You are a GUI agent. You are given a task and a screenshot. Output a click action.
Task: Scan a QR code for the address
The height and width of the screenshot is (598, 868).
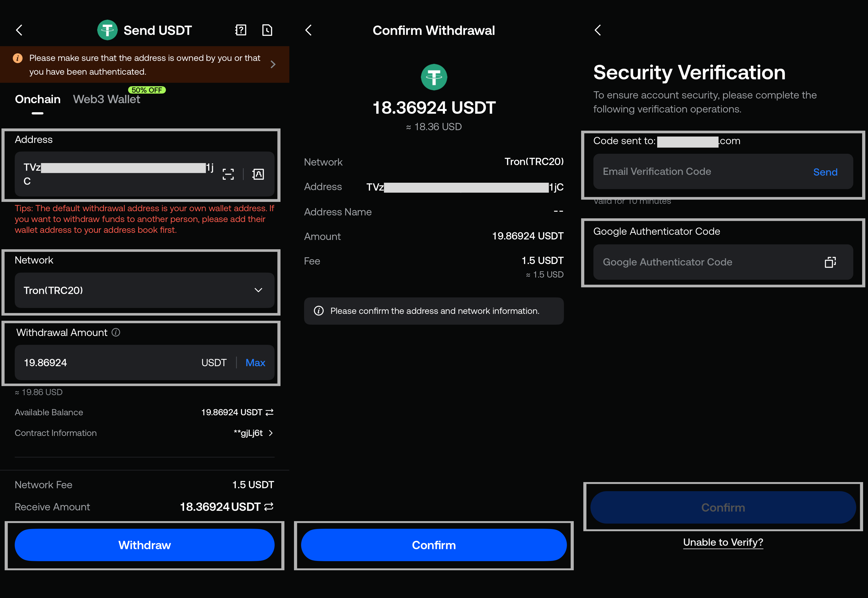click(x=228, y=174)
